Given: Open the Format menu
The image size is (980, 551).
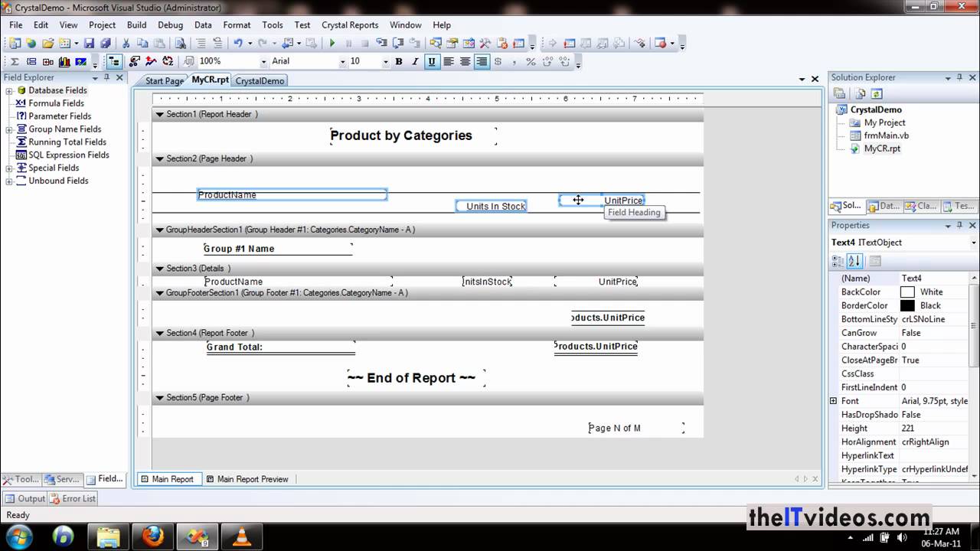Looking at the screenshot, I should pyautogui.click(x=237, y=25).
